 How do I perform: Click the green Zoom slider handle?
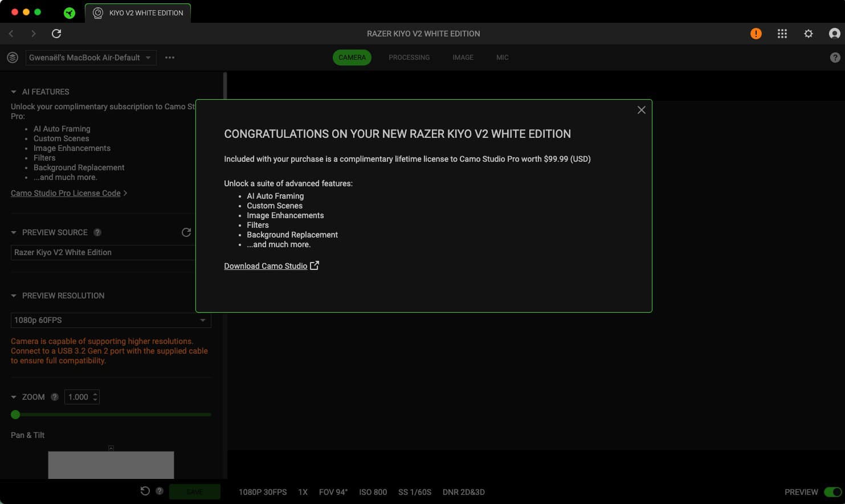pyautogui.click(x=15, y=415)
